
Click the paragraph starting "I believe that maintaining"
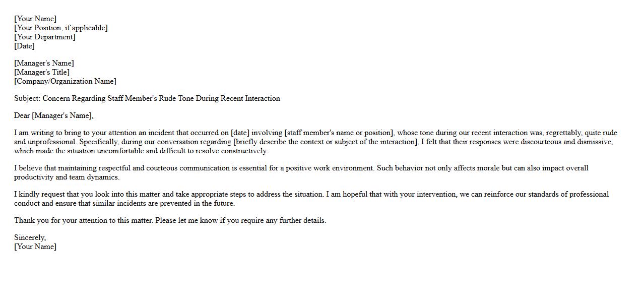(301, 168)
